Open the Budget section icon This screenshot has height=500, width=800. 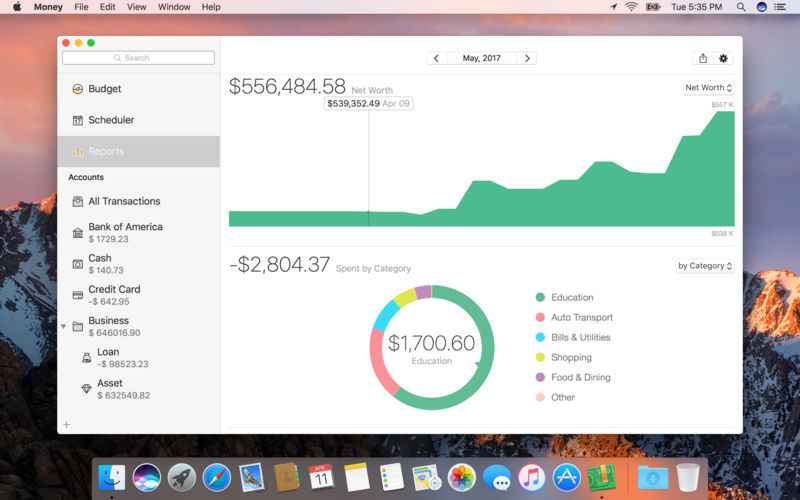[x=78, y=89]
